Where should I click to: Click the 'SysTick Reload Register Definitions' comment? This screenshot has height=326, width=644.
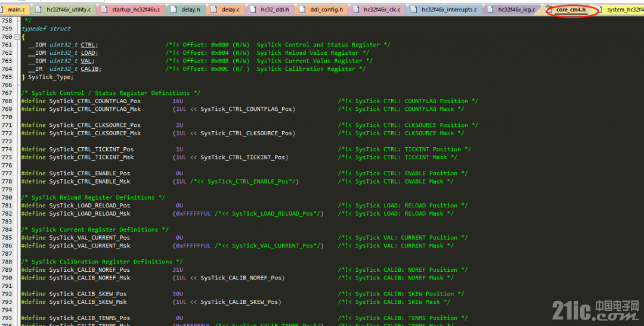pyautogui.click(x=93, y=197)
